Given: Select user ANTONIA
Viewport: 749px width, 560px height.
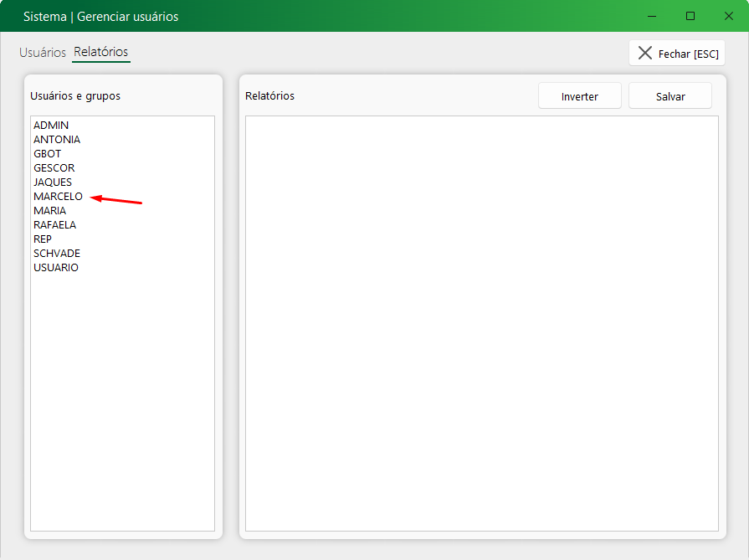Looking at the screenshot, I should pos(57,140).
